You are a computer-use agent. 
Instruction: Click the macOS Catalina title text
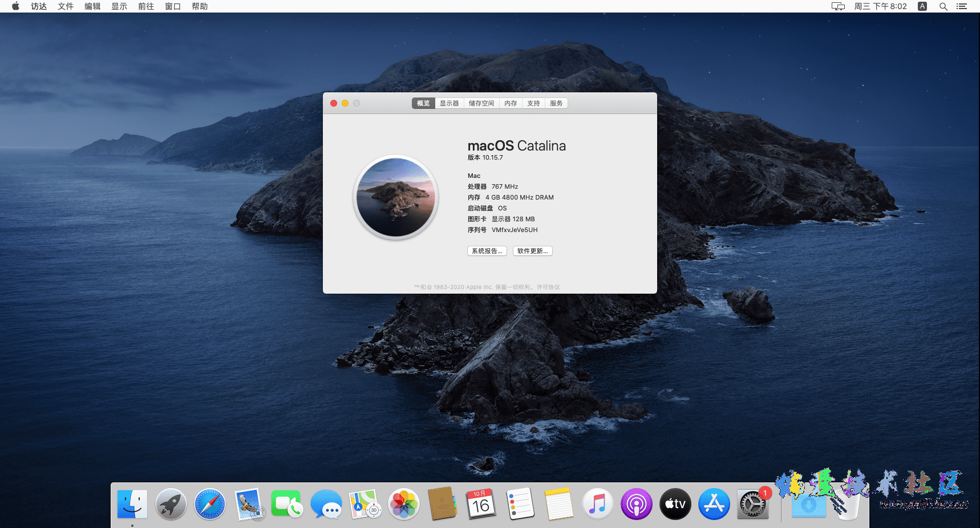pyautogui.click(x=517, y=146)
